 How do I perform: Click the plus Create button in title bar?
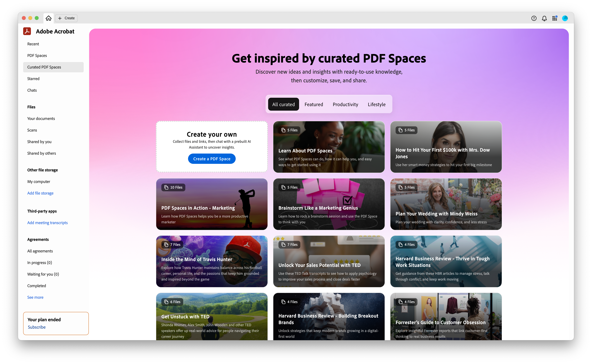(66, 18)
